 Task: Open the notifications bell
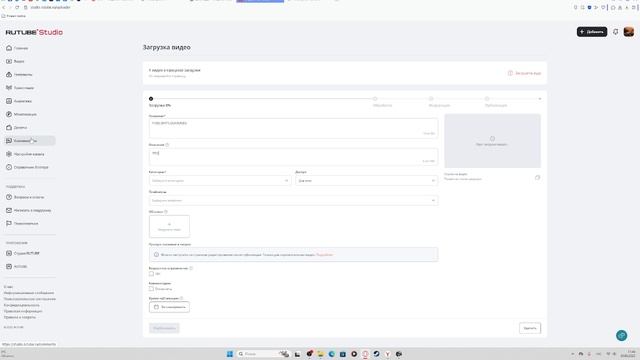coord(616,32)
